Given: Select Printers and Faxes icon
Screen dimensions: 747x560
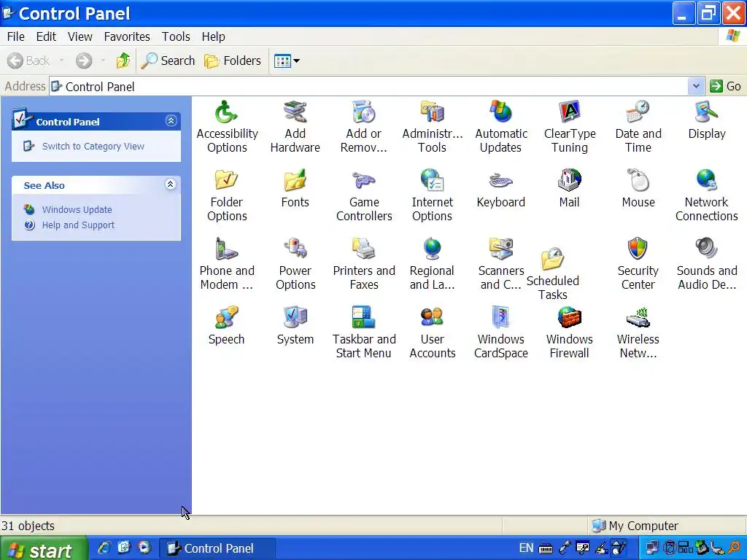Looking at the screenshot, I should 363,249.
